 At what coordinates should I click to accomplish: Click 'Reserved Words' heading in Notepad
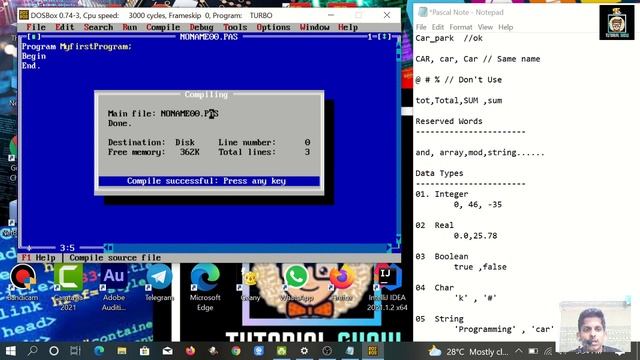click(449, 121)
